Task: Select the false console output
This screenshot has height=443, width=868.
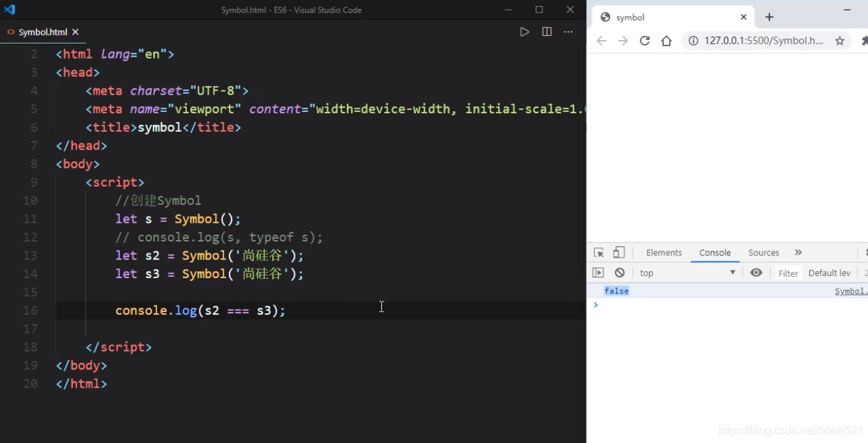Action: point(616,291)
